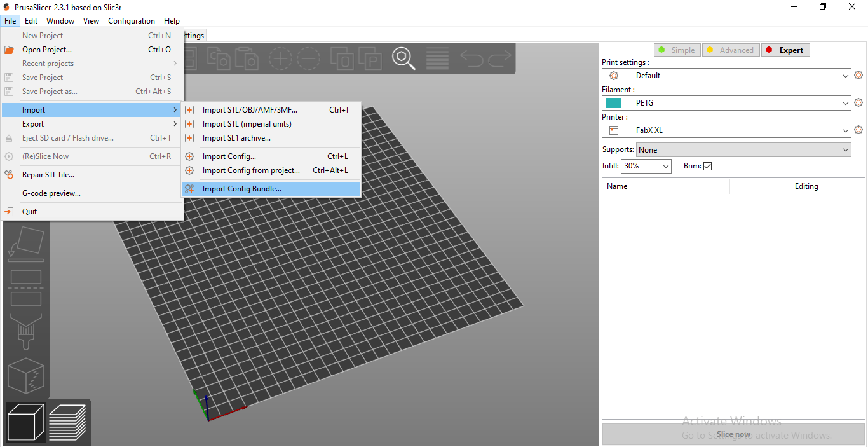Open Infill 30% dropdown
The image size is (868, 447).
click(646, 166)
